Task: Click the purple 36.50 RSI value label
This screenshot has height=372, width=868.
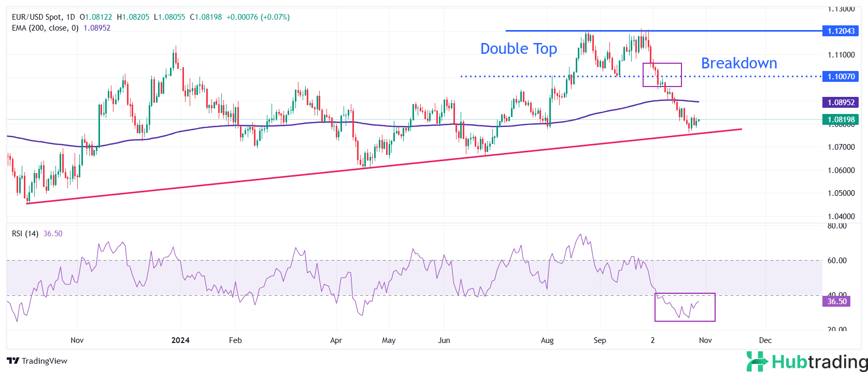Action: pos(836,302)
